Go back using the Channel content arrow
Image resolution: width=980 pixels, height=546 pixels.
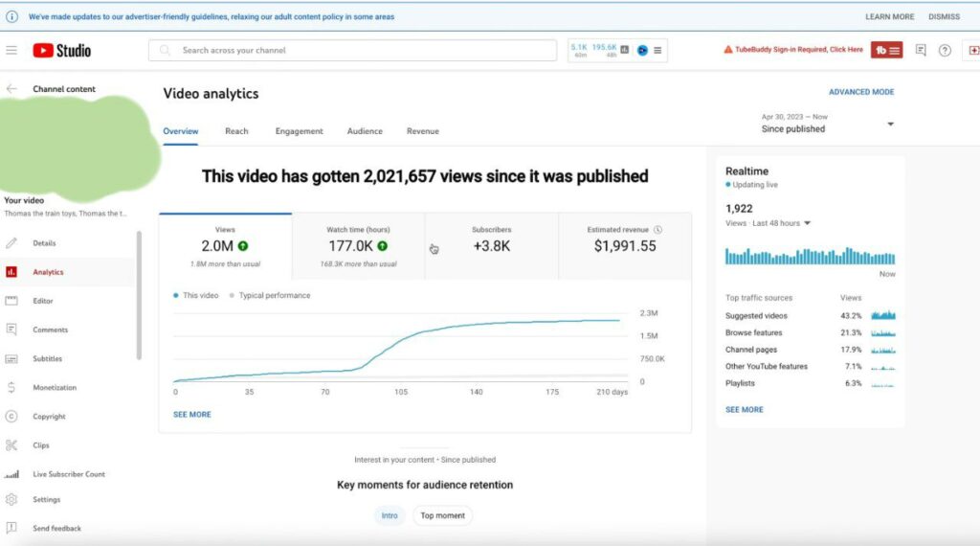click(11, 89)
